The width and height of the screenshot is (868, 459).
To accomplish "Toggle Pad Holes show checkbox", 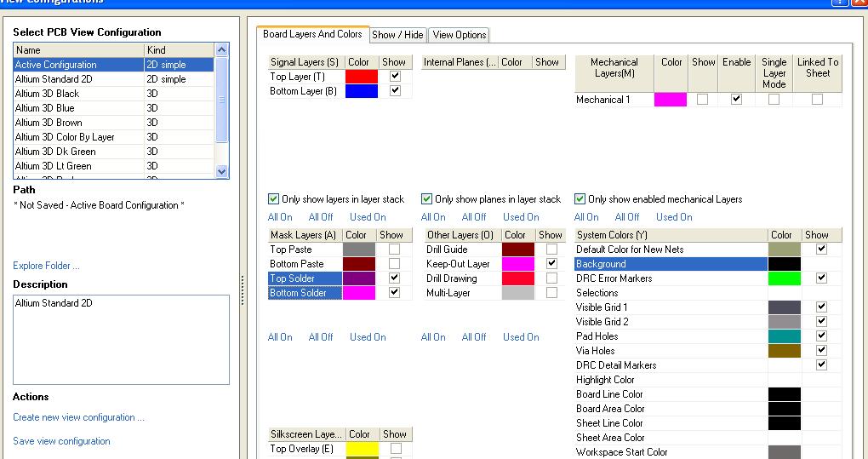I will click(821, 336).
